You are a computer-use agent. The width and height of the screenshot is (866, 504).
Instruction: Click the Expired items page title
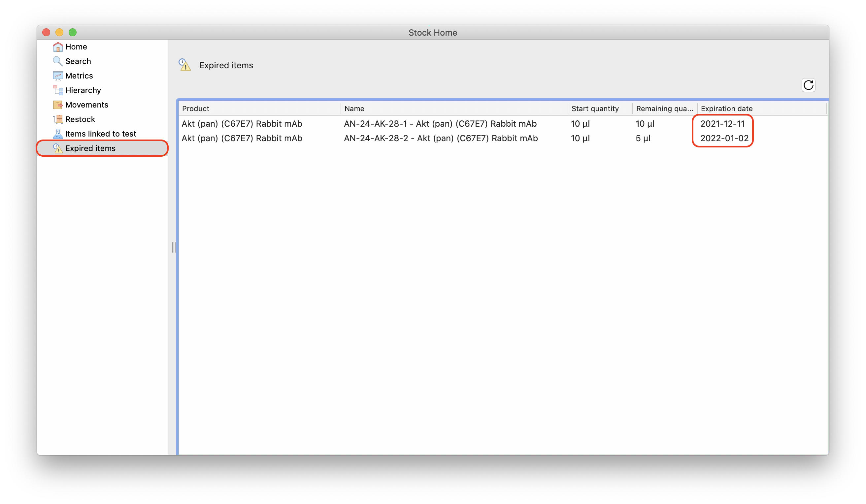coord(226,65)
